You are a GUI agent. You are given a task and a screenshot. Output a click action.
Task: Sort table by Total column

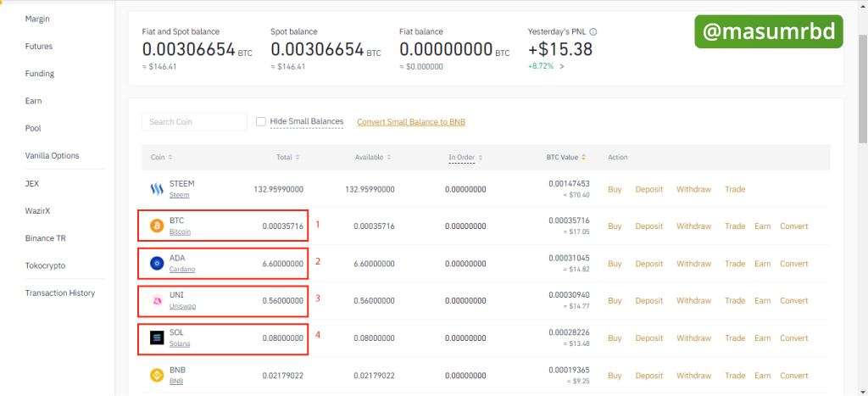(288, 157)
